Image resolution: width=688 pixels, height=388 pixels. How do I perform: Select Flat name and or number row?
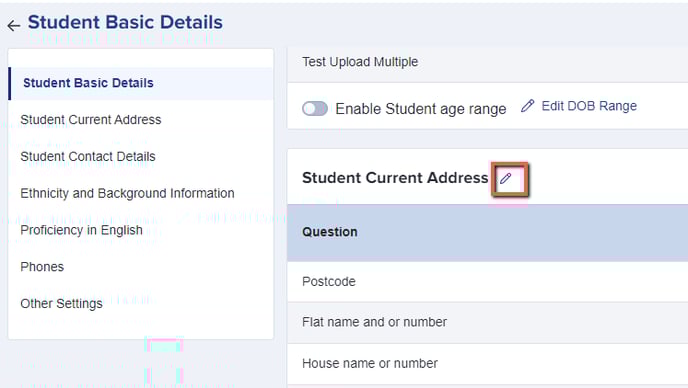[x=487, y=322]
